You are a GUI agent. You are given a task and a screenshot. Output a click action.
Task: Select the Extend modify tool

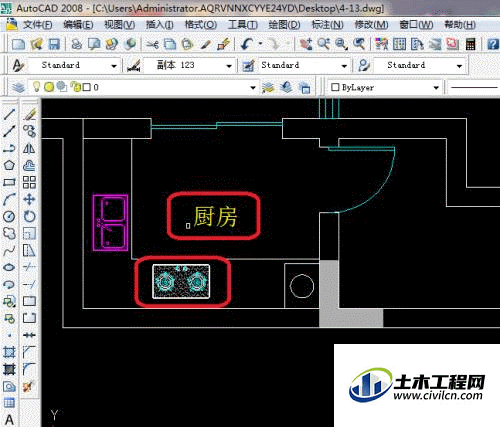click(29, 284)
